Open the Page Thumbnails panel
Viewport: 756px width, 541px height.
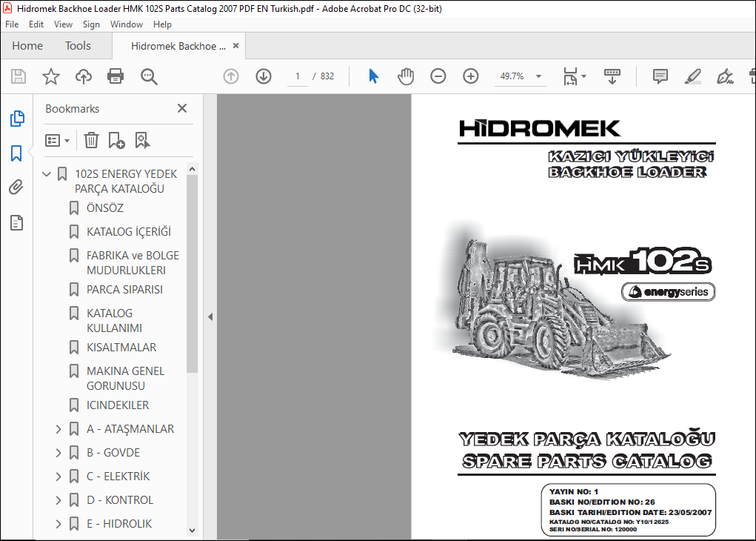[x=17, y=119]
